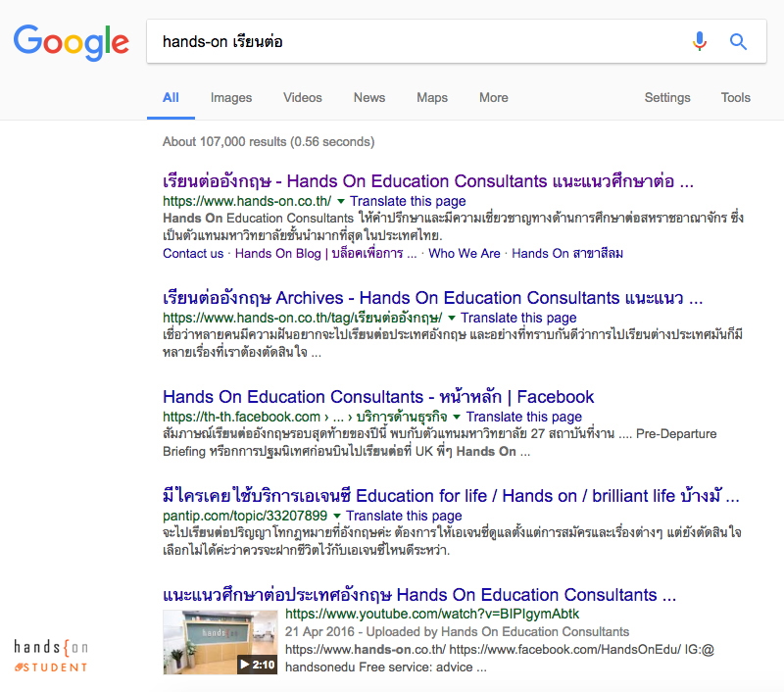
Task: Open the Maps tab
Action: (432, 97)
